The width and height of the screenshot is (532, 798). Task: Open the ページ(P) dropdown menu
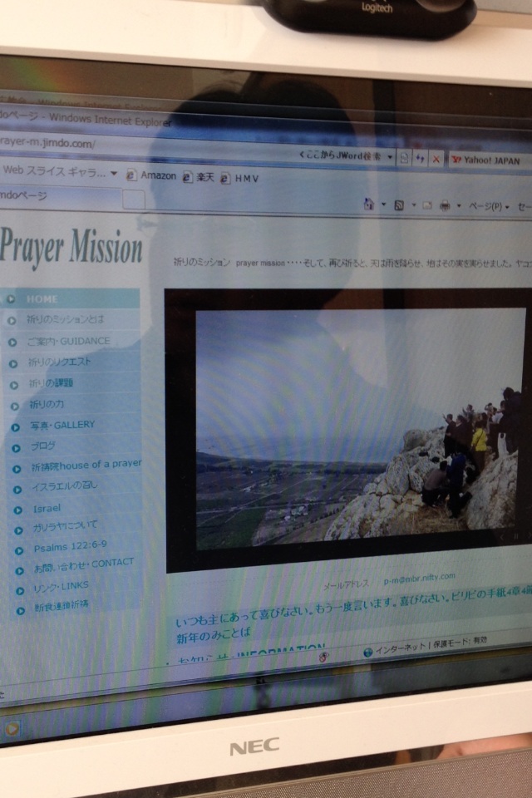489,207
